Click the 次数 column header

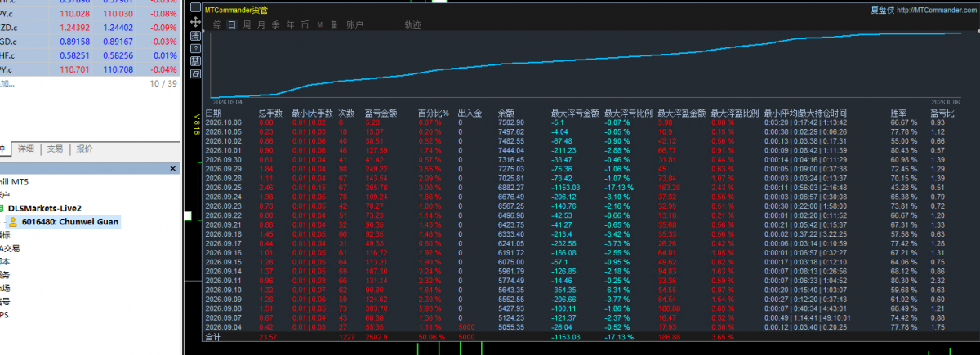point(347,113)
